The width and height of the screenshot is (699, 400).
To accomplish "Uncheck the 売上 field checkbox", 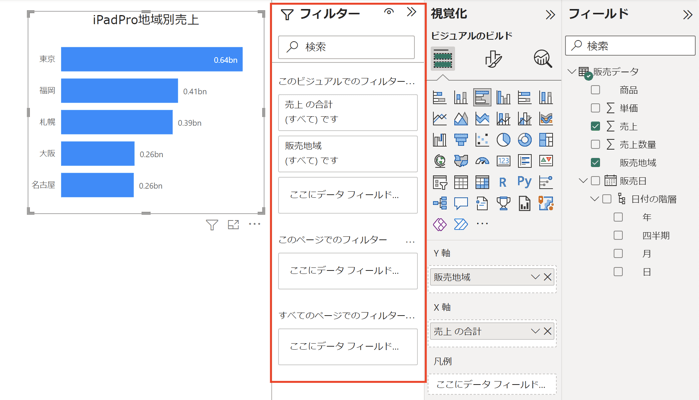I will pos(595,126).
